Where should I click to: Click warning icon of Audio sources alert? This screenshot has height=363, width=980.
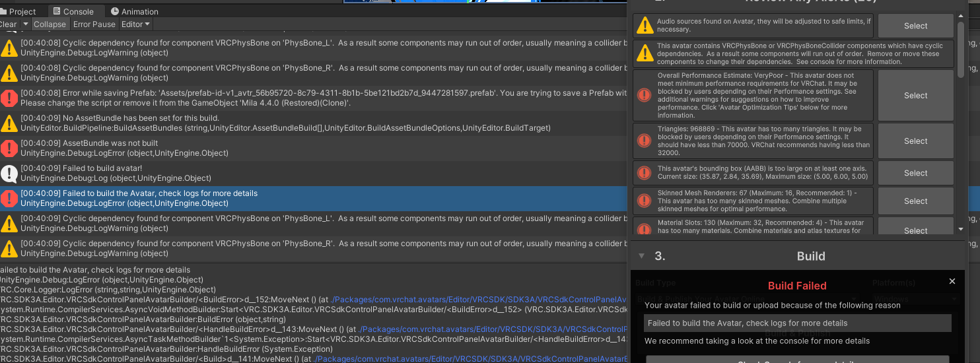[x=644, y=26]
